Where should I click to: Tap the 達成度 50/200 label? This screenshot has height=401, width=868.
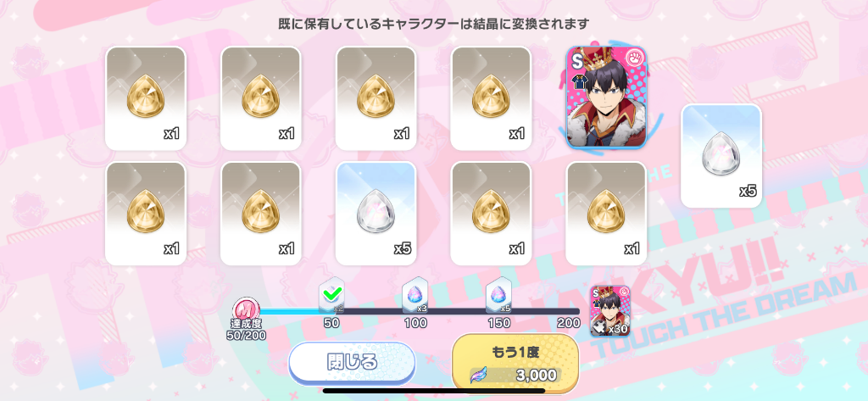247,330
